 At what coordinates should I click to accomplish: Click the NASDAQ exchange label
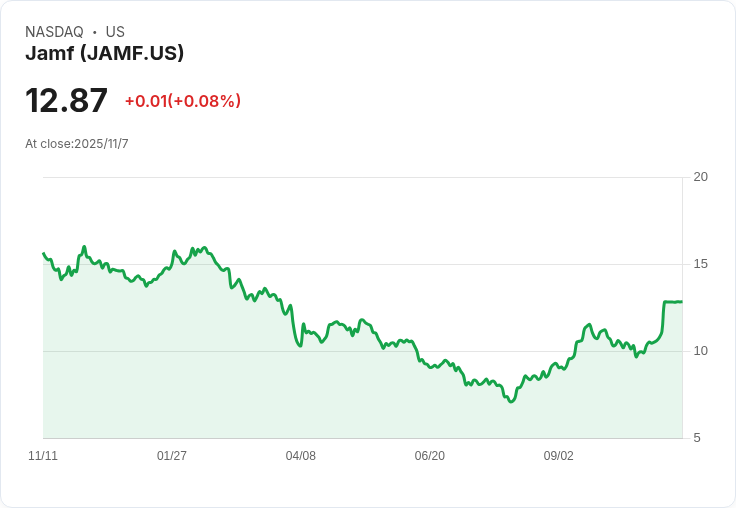[54, 32]
